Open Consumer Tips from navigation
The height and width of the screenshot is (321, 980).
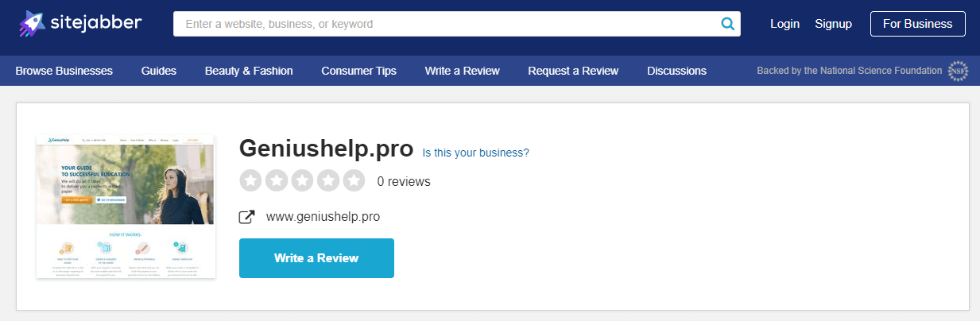point(358,71)
